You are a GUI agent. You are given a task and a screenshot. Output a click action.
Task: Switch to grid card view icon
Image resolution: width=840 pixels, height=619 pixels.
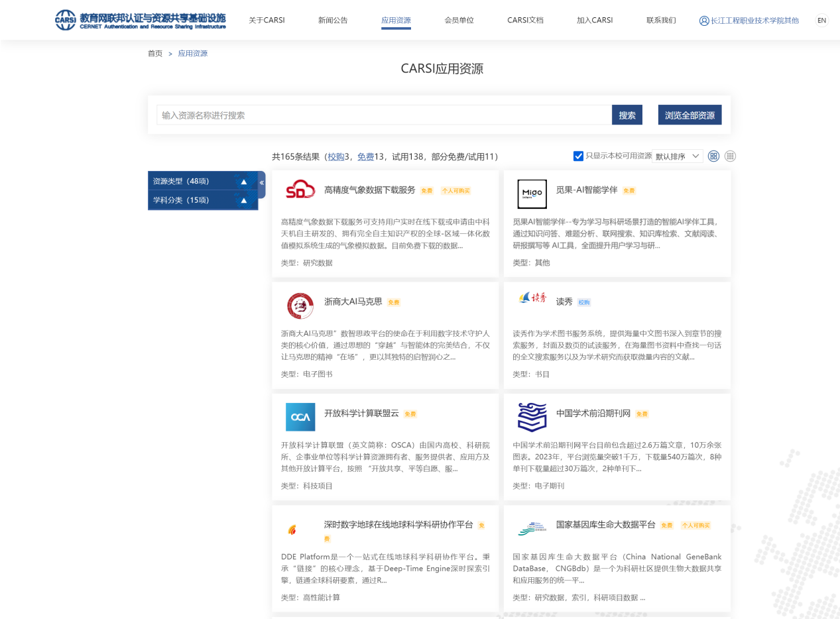[x=713, y=156]
